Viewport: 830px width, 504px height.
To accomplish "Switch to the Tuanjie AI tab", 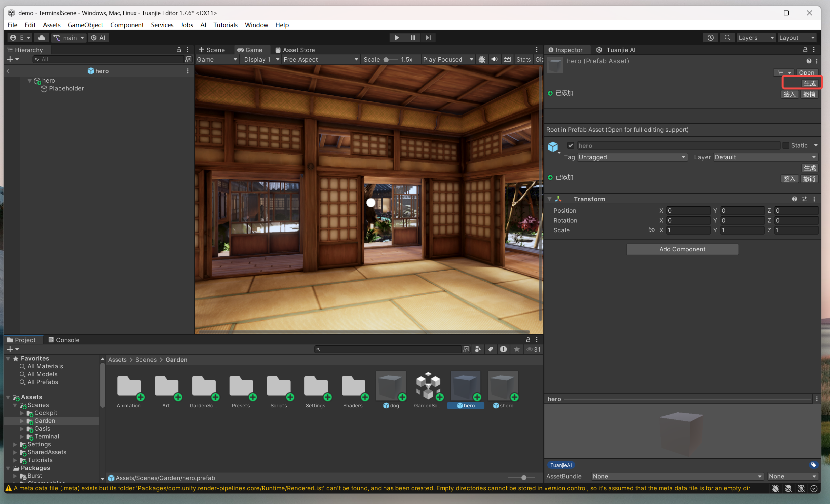I will (616, 50).
